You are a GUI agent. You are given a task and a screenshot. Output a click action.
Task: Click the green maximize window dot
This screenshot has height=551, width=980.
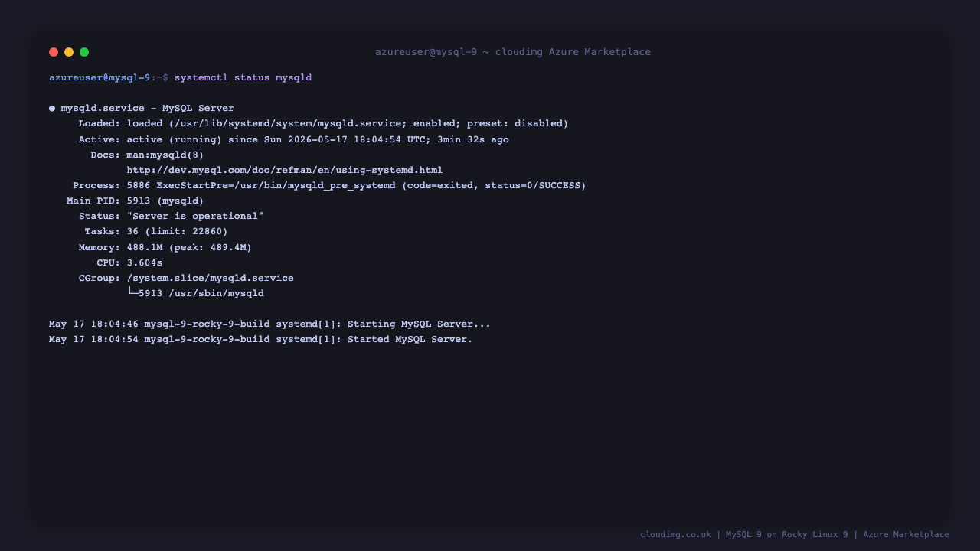(x=84, y=52)
